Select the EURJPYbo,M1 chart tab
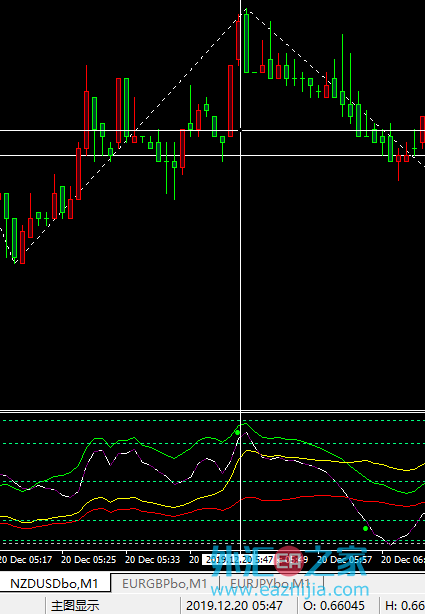The height and width of the screenshot is (614, 425). pyautogui.click(x=270, y=584)
